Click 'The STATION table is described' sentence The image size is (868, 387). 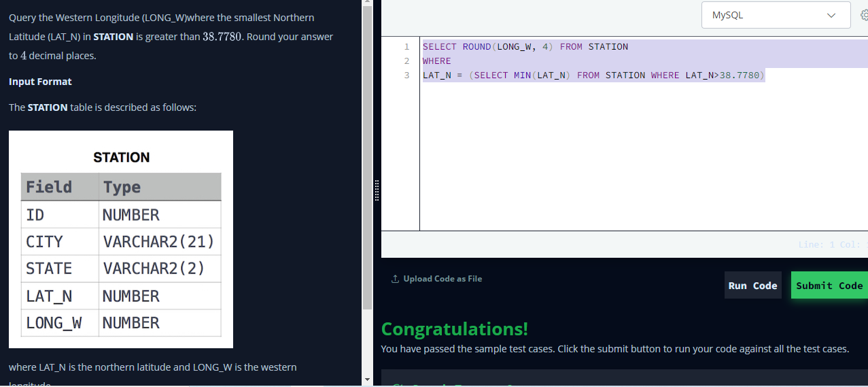point(103,107)
